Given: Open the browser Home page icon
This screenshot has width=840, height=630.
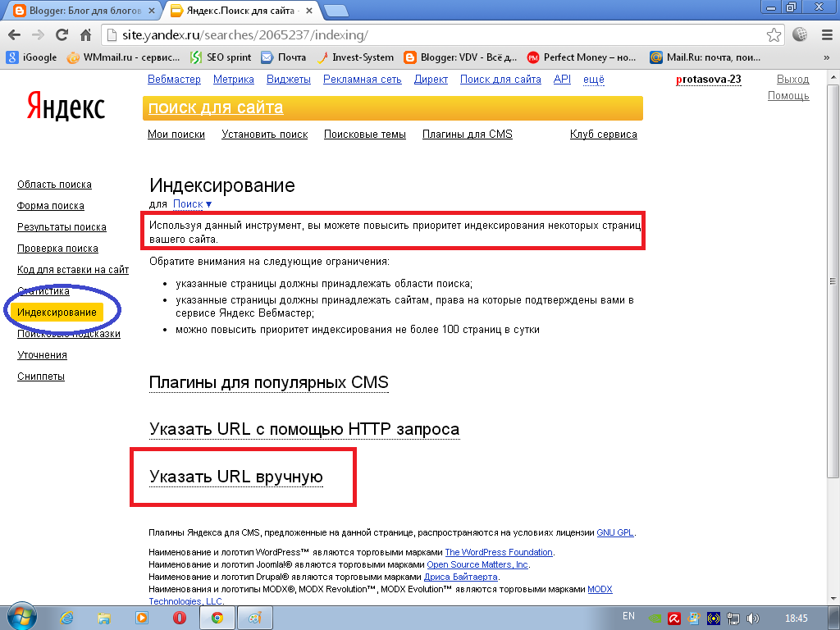Looking at the screenshot, I should coord(85,35).
